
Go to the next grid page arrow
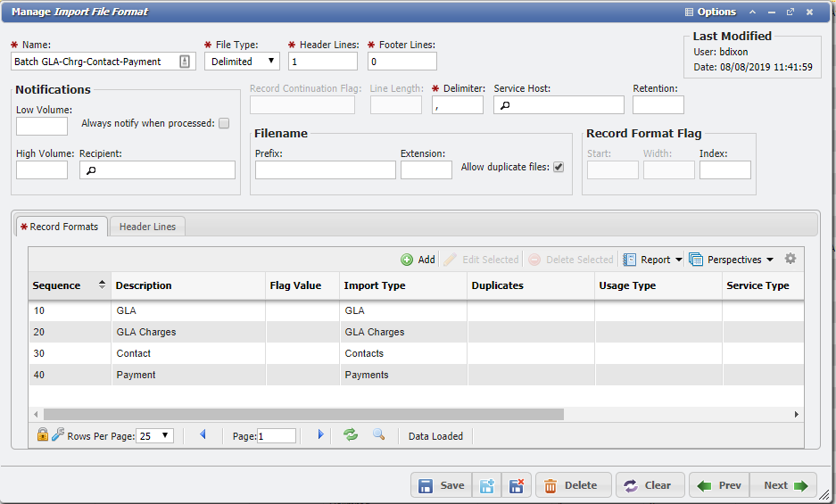coord(321,435)
